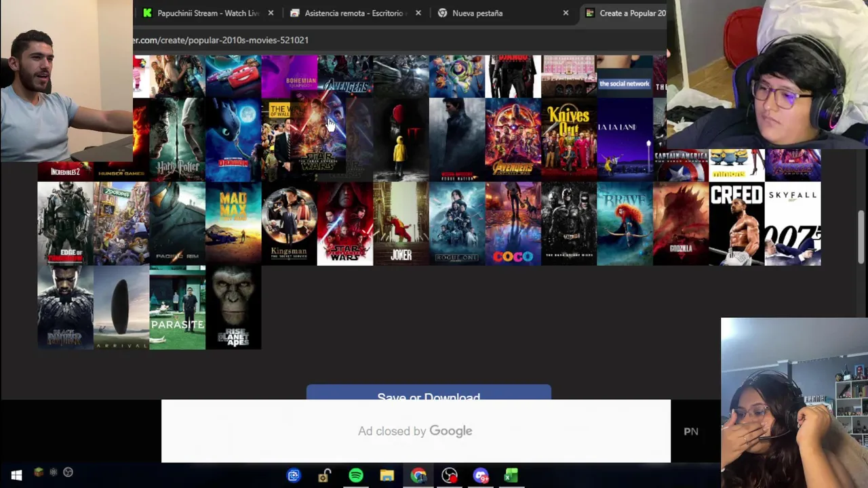Select the Django Unchained poster

tap(513, 77)
